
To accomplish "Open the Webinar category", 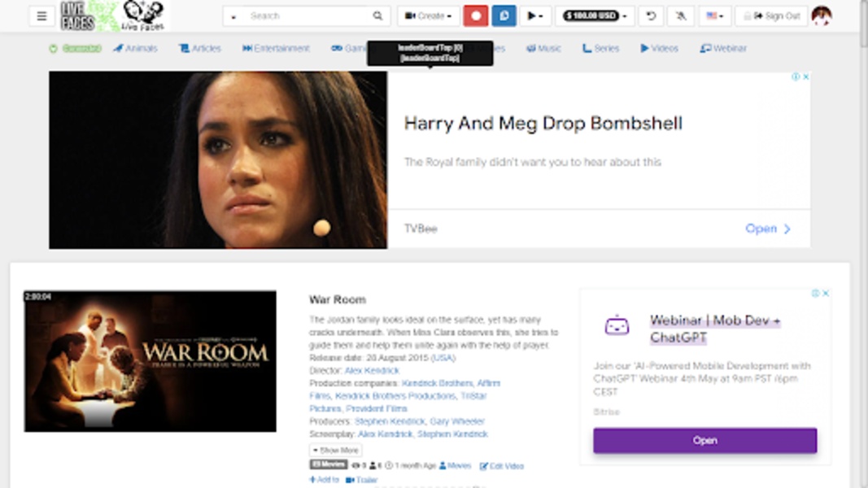I will [x=723, y=49].
